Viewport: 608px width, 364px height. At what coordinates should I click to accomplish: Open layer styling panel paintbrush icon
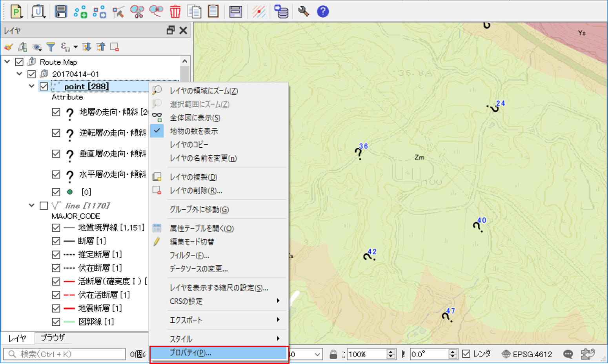click(8, 47)
